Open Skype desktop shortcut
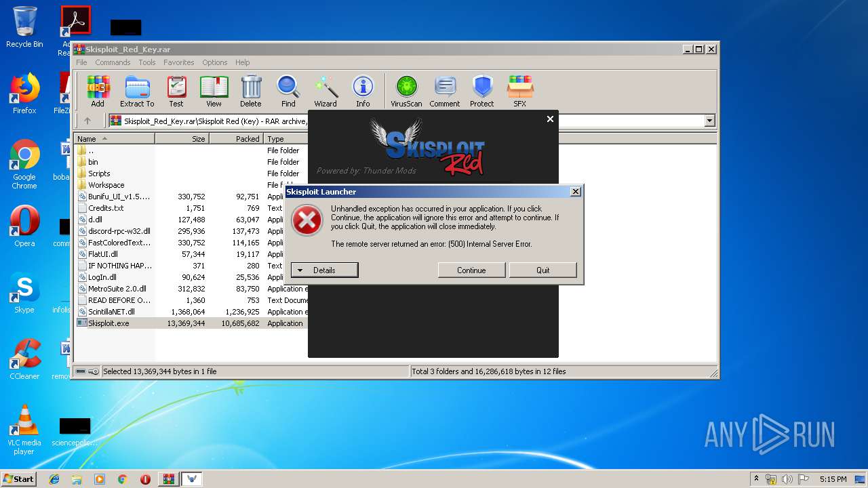 (24, 293)
